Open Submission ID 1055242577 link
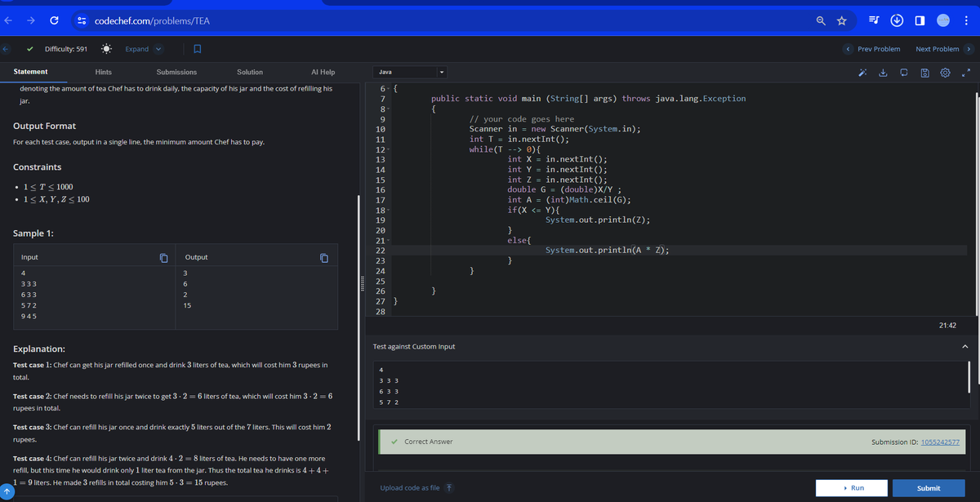The width and height of the screenshot is (980, 502). 941,442
